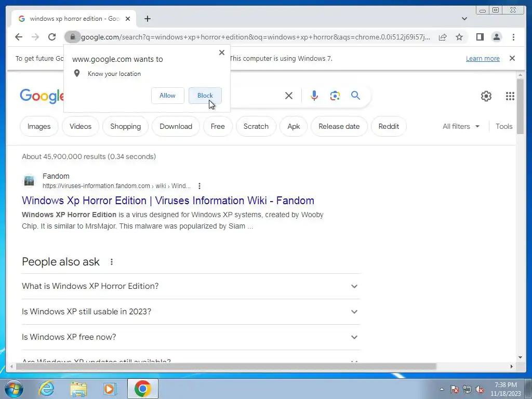This screenshot has width=532, height=399.
Task: Open site info via the lock icon
Action: [x=72, y=37]
